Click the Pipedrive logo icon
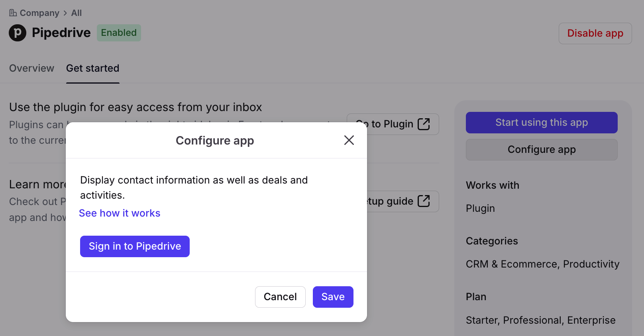 click(x=18, y=33)
